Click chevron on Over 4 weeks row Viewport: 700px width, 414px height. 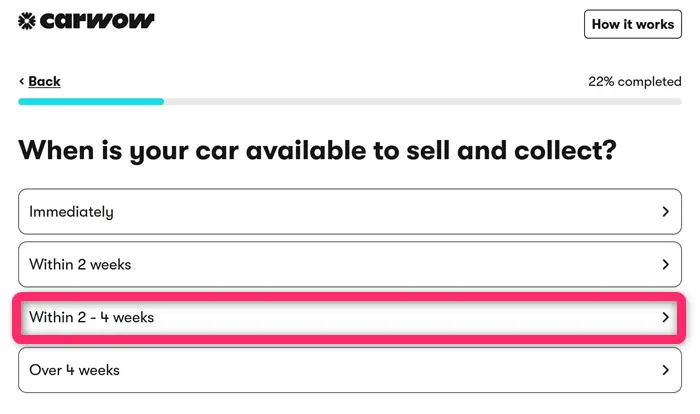[x=666, y=370]
